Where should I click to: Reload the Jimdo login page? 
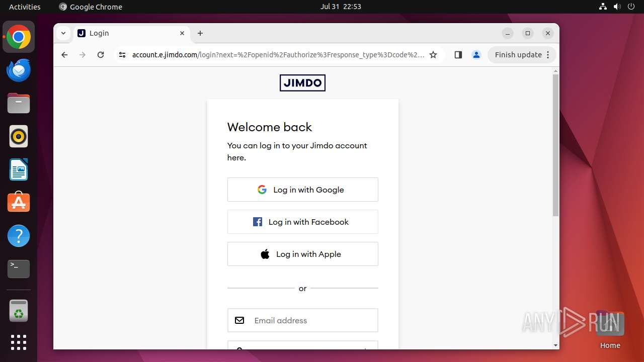pyautogui.click(x=101, y=55)
